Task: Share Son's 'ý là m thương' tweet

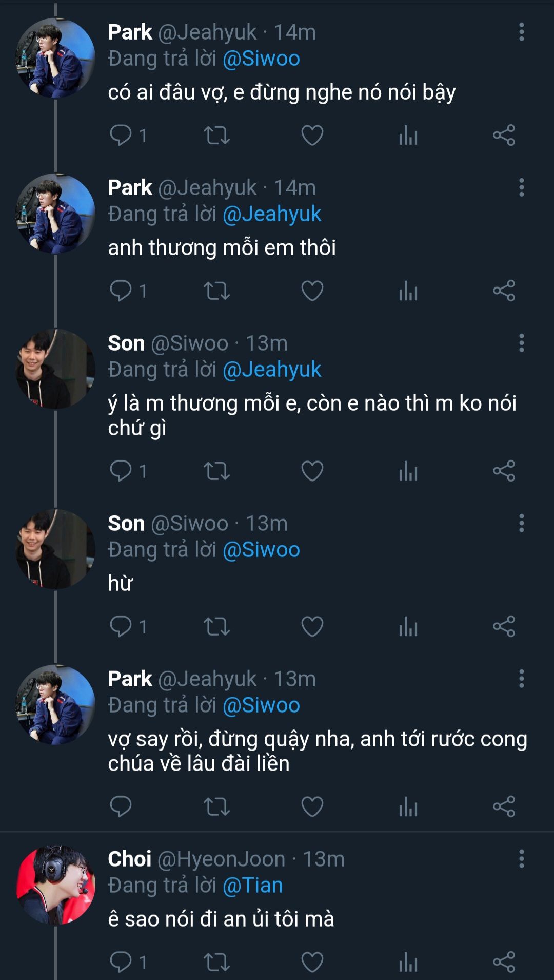Action: (x=504, y=471)
